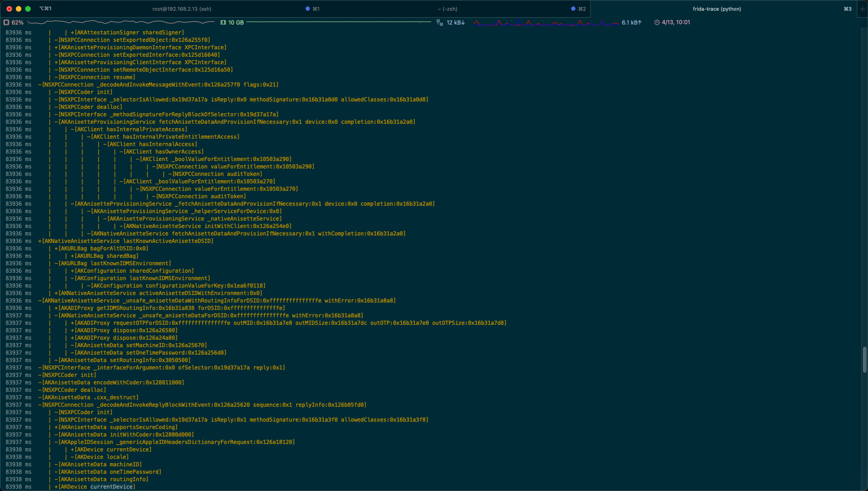Screen dimensions: 868x491
Task: Click the clock icon beside 4/13, 10:01
Action: 657,22
